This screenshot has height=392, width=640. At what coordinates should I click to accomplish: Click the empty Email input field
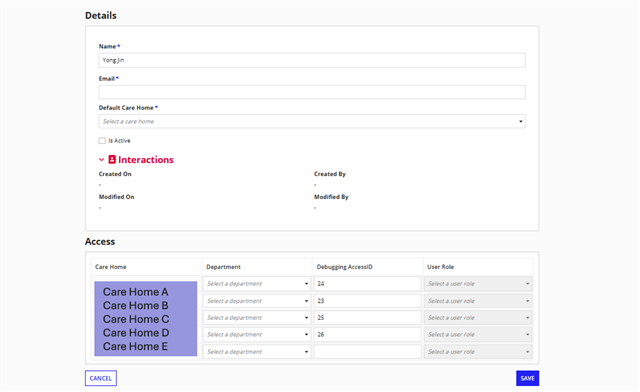tap(312, 92)
